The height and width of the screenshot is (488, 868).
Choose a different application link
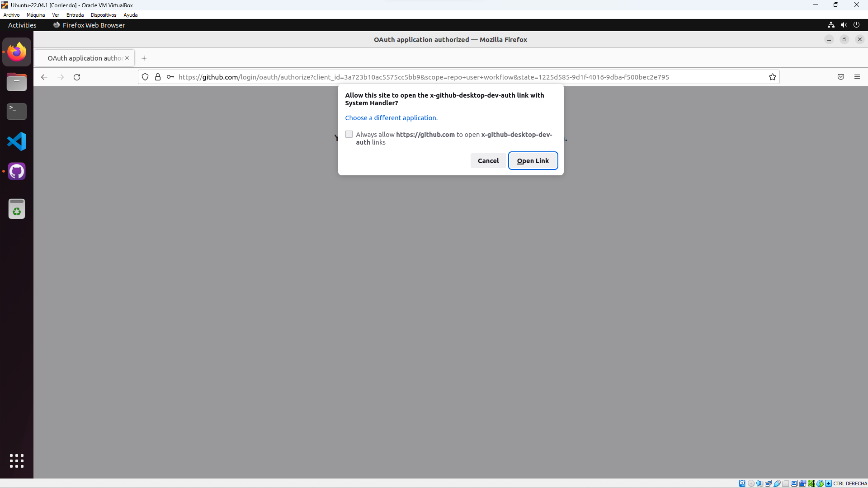point(391,118)
